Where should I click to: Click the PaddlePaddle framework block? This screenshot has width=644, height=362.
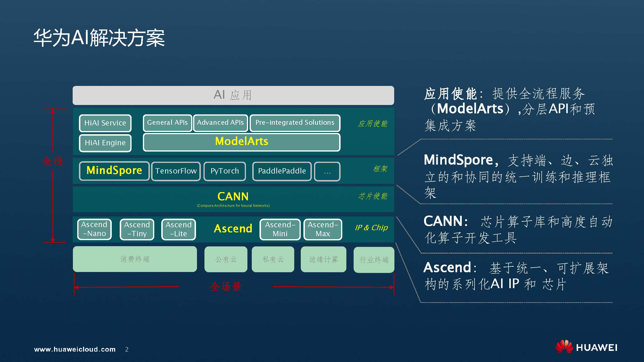282,171
